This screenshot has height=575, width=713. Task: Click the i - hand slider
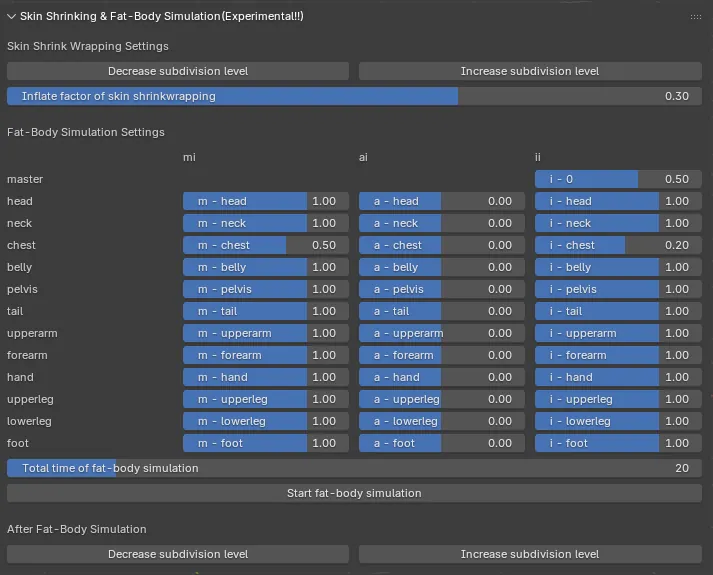click(x=618, y=377)
